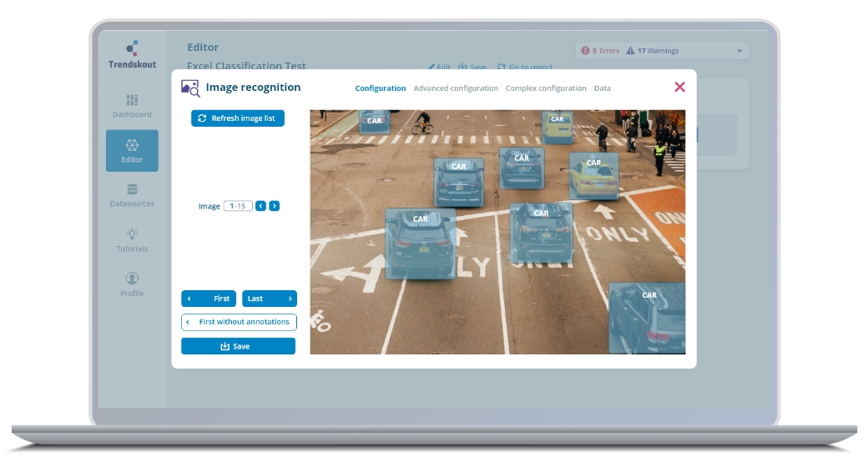
Task: Click First without annotations button
Action: click(x=239, y=322)
